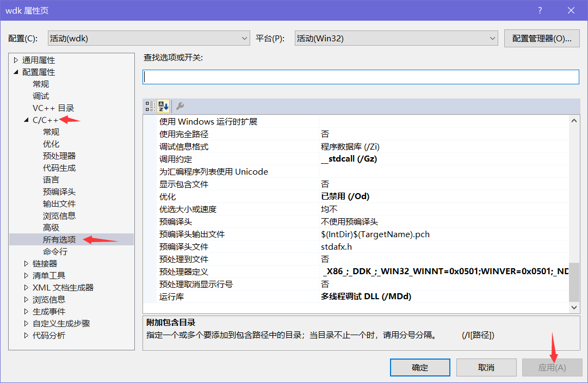Image resolution: width=588 pixels, height=383 pixels.
Task: Click the wrench property pages icon
Action: point(180,106)
